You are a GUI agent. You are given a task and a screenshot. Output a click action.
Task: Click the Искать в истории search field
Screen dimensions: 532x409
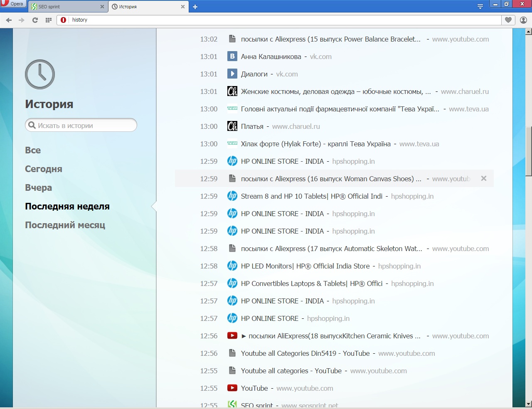tap(81, 125)
